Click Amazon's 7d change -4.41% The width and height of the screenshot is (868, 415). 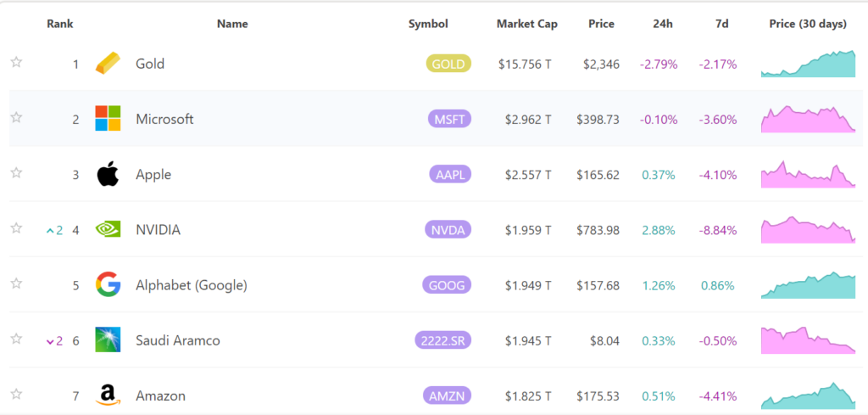coord(718,396)
